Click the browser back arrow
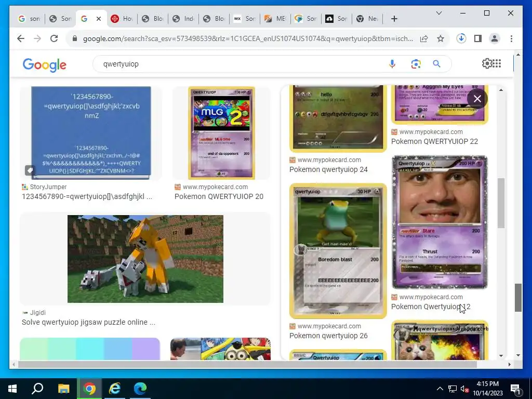The height and width of the screenshot is (399, 532). [x=21, y=38]
